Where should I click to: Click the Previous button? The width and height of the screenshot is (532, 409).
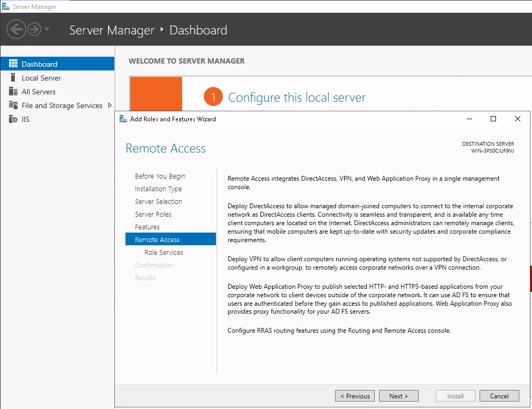point(355,396)
